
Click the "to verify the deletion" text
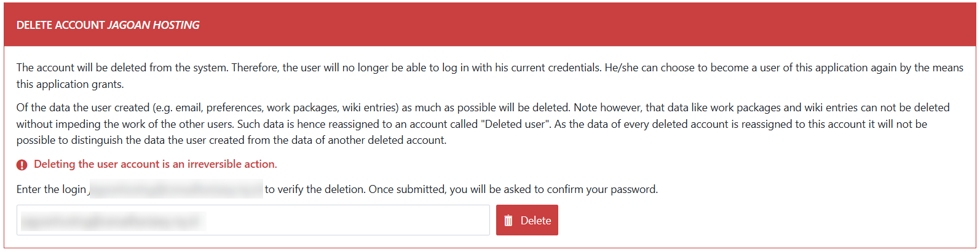pos(315,189)
